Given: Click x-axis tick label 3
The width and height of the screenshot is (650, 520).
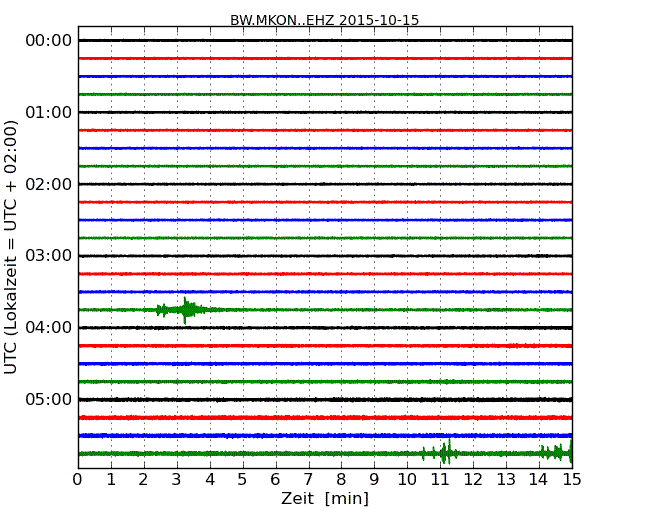Looking at the screenshot, I should [x=177, y=480].
